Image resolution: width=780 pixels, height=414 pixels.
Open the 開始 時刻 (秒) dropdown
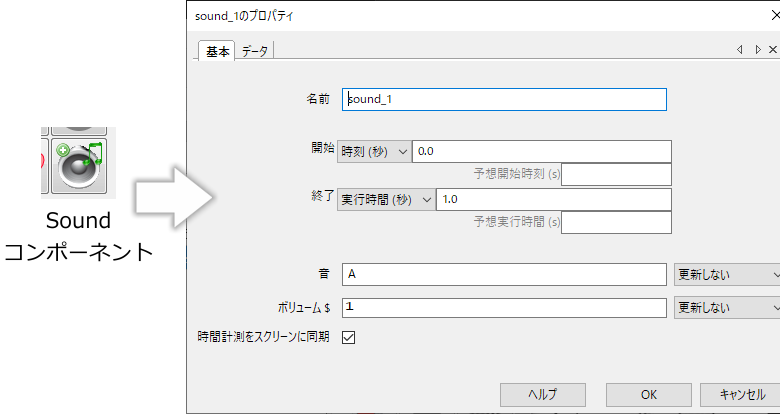[374, 151]
